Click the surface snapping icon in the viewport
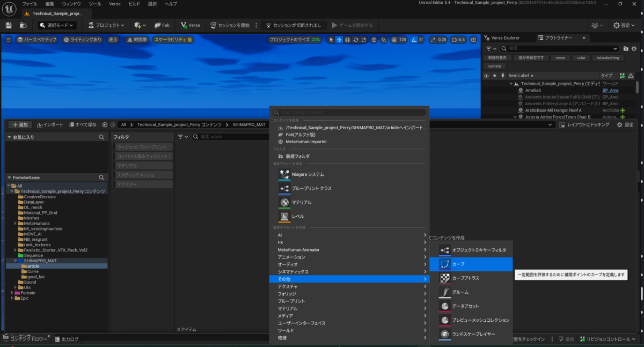This screenshot has width=644, height=347. 384,40
